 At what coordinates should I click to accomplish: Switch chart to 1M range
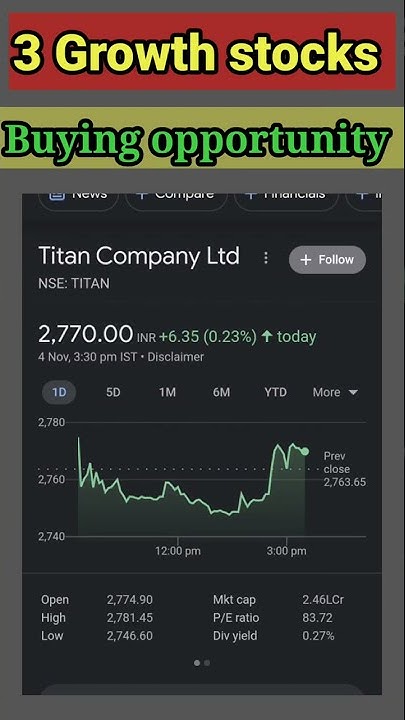coord(167,393)
